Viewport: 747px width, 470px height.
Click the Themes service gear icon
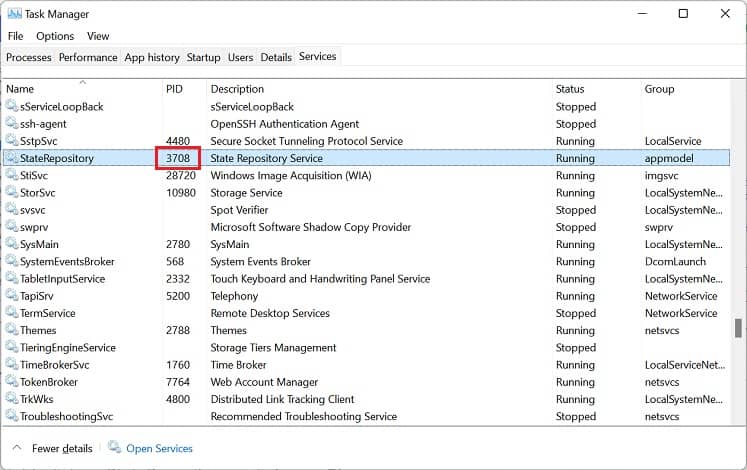click(x=12, y=330)
